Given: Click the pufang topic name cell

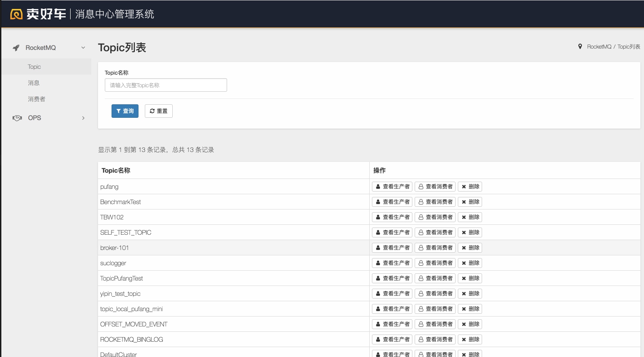Looking at the screenshot, I should 234,187.
